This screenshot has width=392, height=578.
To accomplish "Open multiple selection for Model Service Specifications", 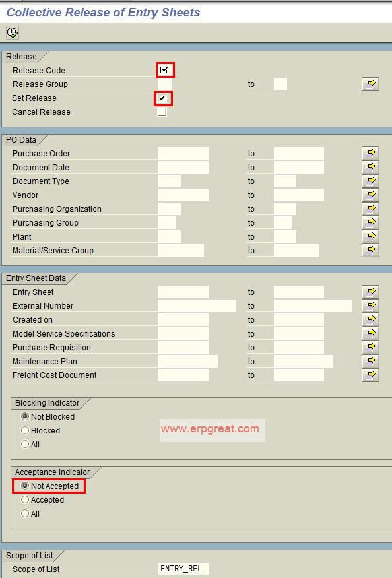I will 370,334.
